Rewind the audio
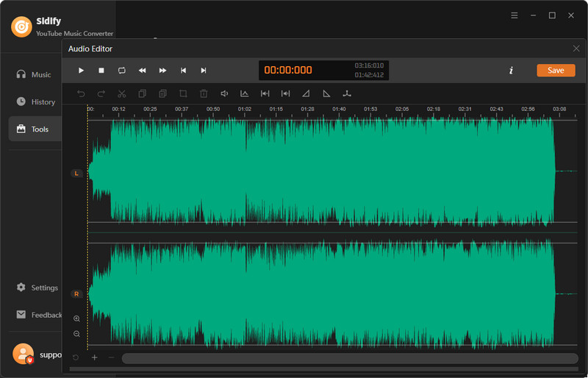588x378 pixels. [142, 70]
